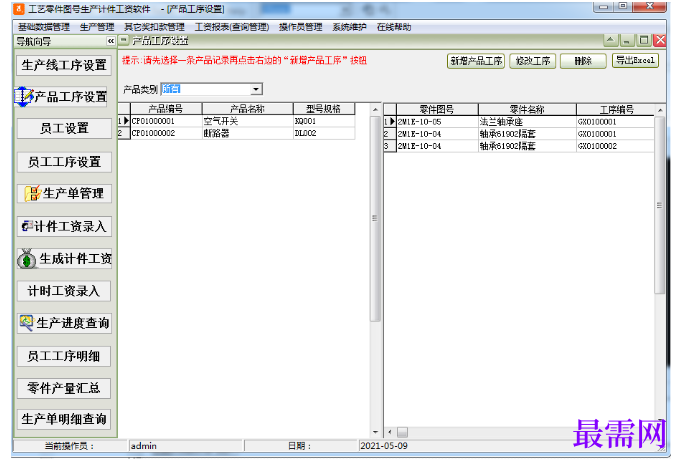Viewport: 685px width, 465px height.
Task: Click the 生产单管理 icon
Action: pos(32,194)
